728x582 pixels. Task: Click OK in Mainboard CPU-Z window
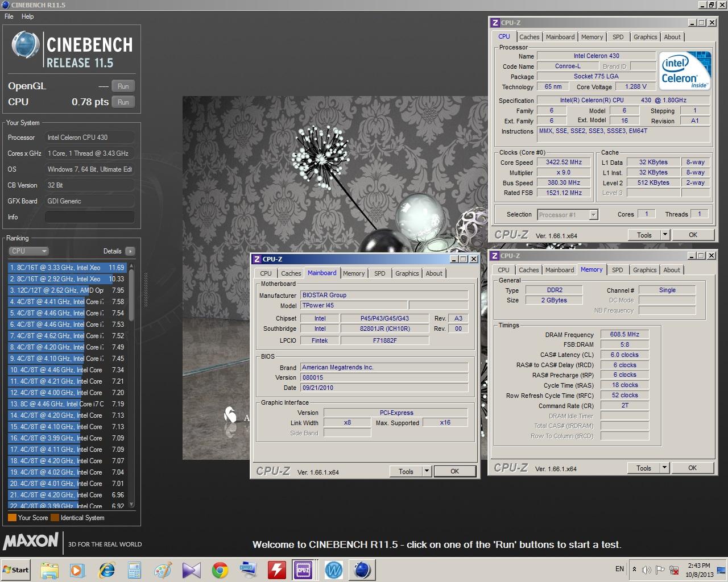pos(454,471)
